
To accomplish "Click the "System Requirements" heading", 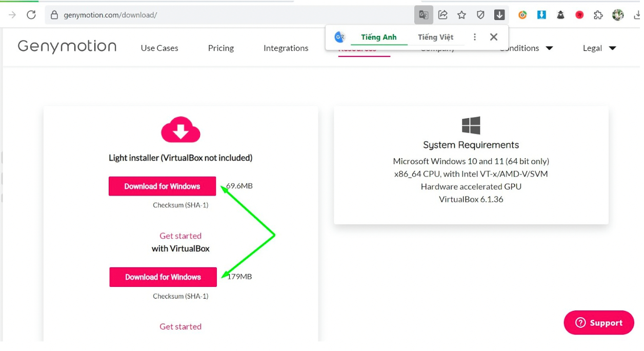I will [x=471, y=145].
